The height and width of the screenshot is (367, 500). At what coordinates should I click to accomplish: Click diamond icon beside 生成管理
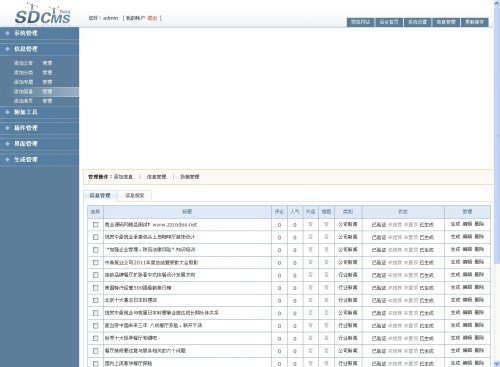tap(7, 160)
